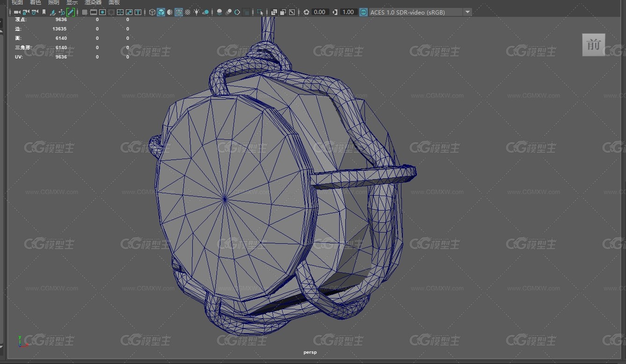
Task: Click the 面 heads-up label
Action: pyautogui.click(x=18, y=38)
